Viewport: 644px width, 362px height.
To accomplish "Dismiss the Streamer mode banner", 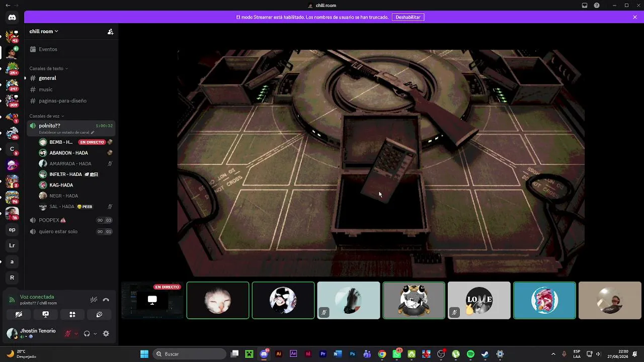I will pyautogui.click(x=635, y=17).
